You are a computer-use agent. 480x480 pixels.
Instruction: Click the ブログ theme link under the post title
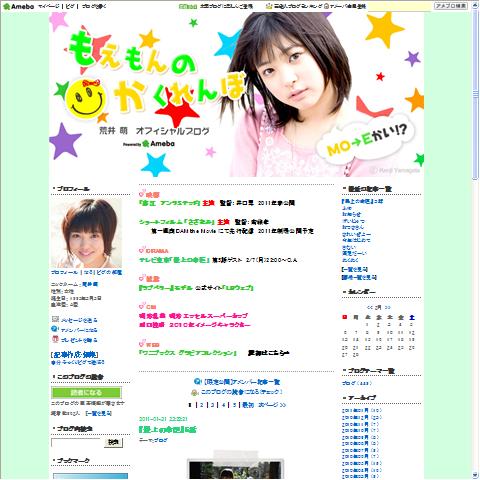coord(161,441)
